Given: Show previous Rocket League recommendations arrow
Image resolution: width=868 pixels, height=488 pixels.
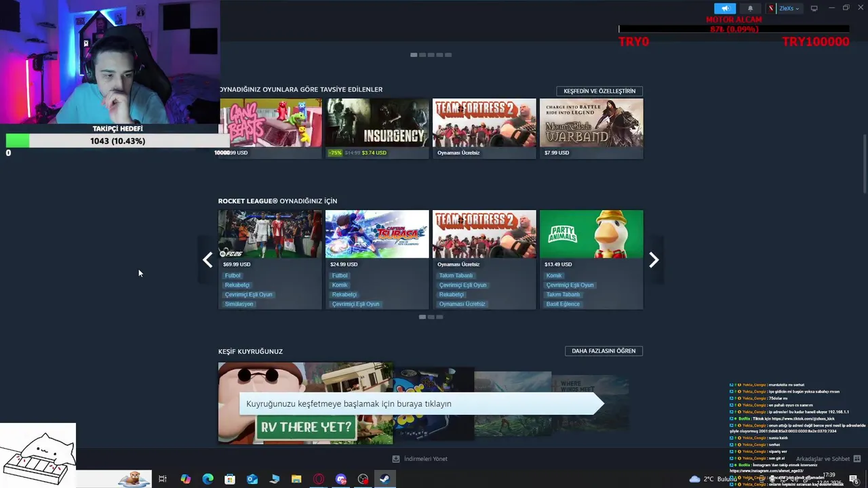Looking at the screenshot, I should click(x=208, y=260).
